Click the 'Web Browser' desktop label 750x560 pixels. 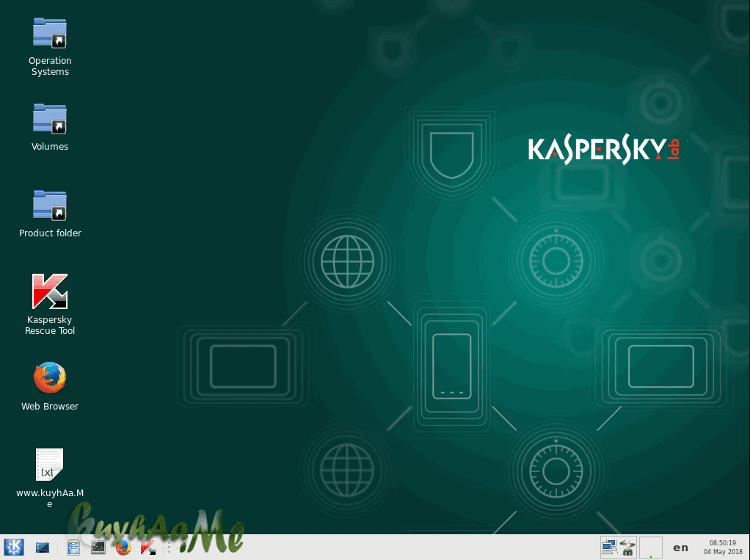[x=50, y=406]
